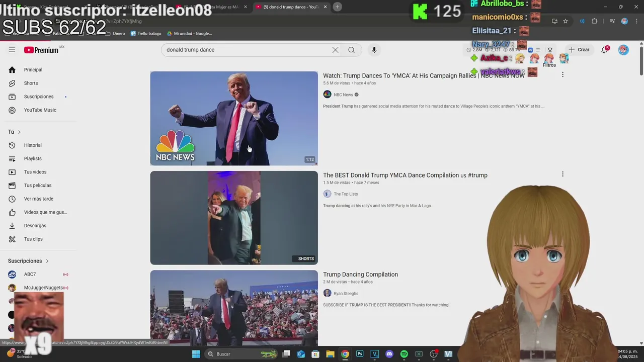Visit The Top Lists channel name
Screen dimensions: 644x362
click(x=346, y=194)
